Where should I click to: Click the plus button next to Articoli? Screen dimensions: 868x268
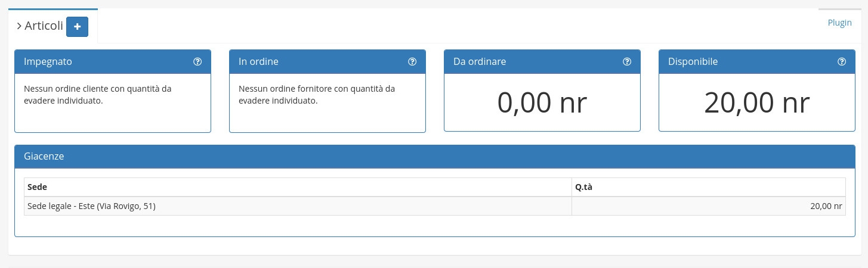click(77, 27)
